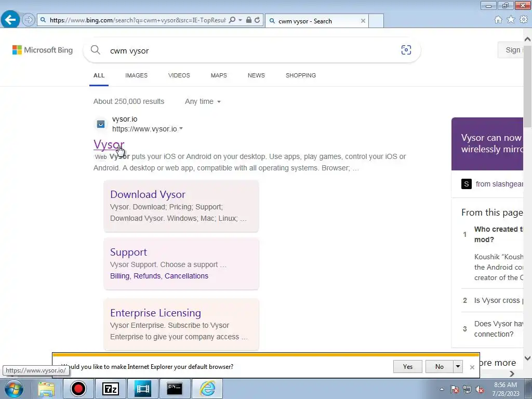Viewport: 532px width, 399px height.
Task: Show hidden tray icons arrow
Action: coord(442,389)
